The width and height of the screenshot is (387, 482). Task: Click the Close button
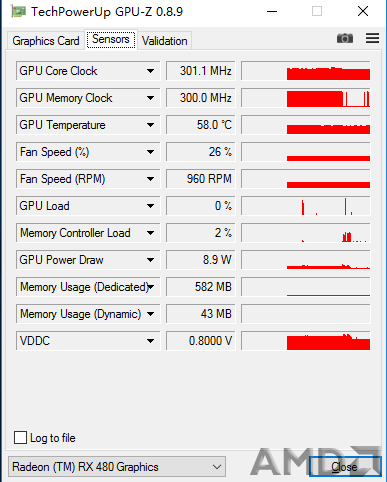pos(344,467)
